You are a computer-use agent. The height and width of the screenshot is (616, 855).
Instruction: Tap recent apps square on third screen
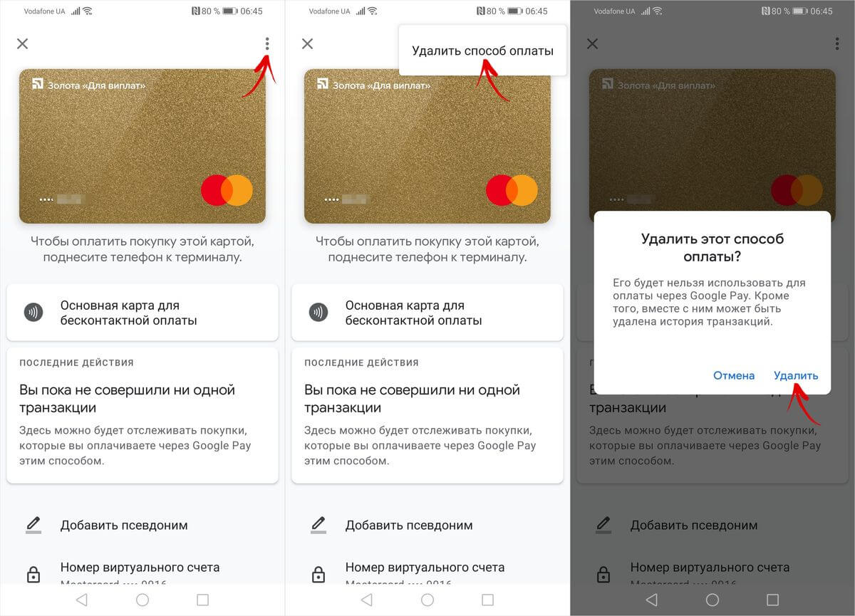coord(772,600)
